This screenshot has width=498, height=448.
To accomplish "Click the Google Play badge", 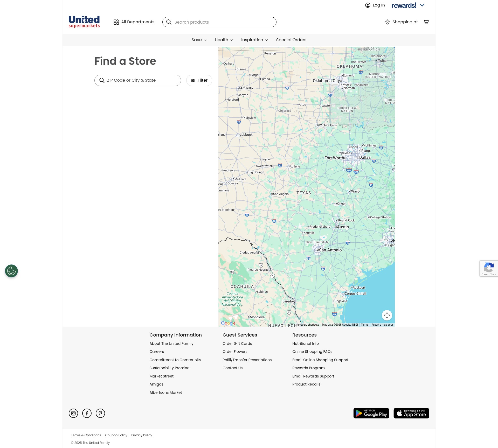I will click(371, 413).
